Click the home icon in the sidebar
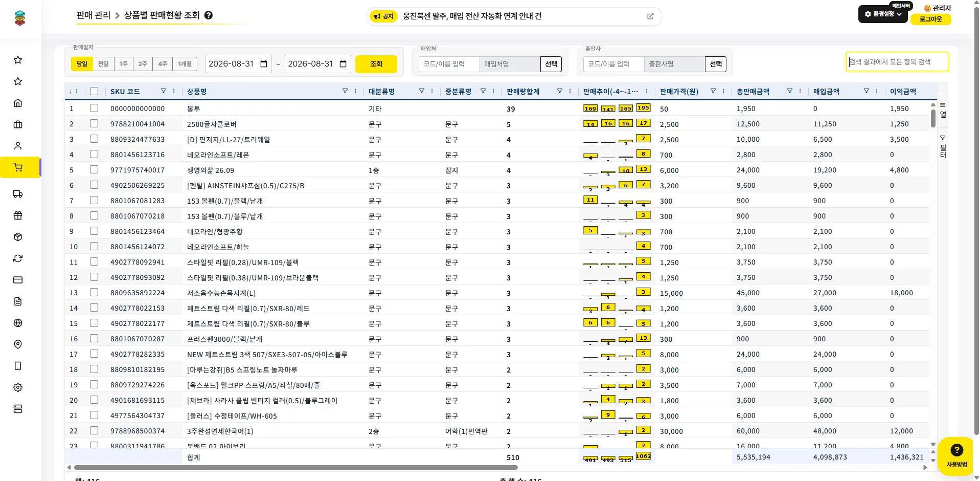980x481 pixels. tap(18, 103)
